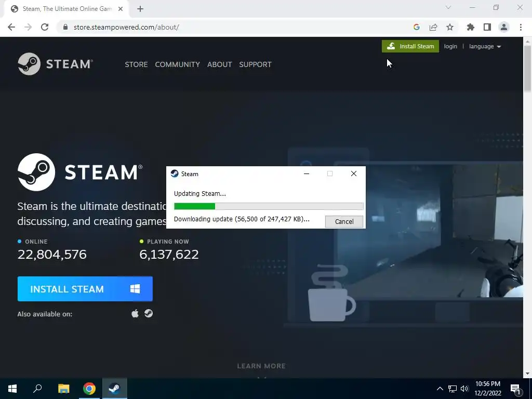The height and width of the screenshot is (399, 532).
Task: Reload the Steam about page
Action: pyautogui.click(x=45, y=27)
